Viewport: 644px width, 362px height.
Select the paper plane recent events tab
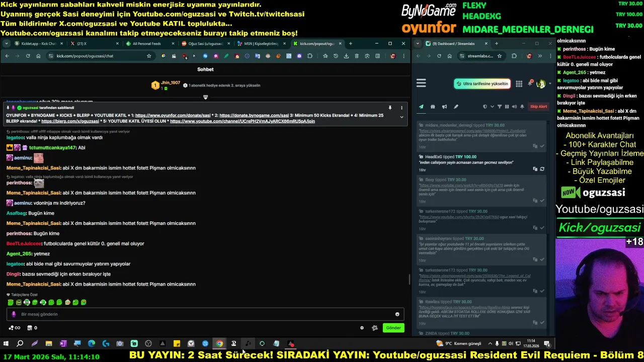pos(421,107)
